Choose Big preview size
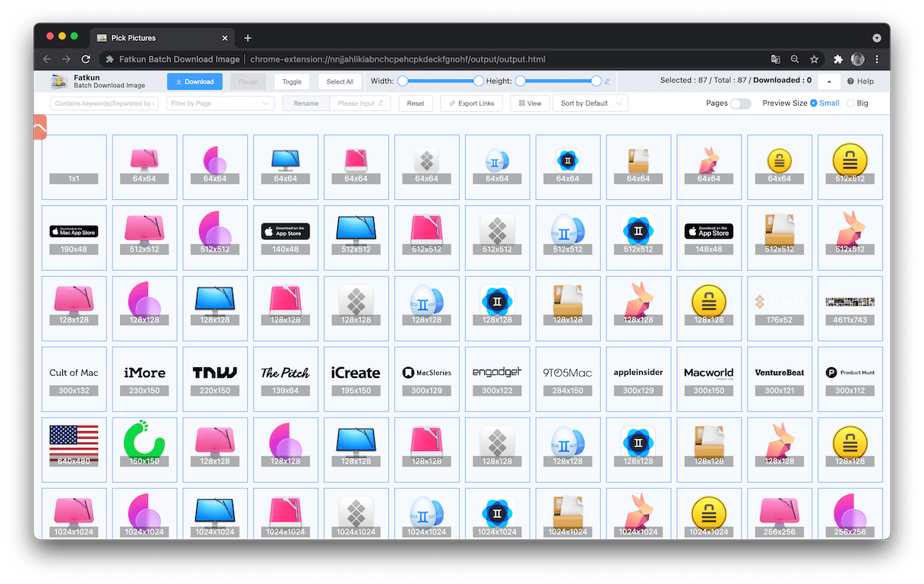The image size is (924, 584). (857, 103)
